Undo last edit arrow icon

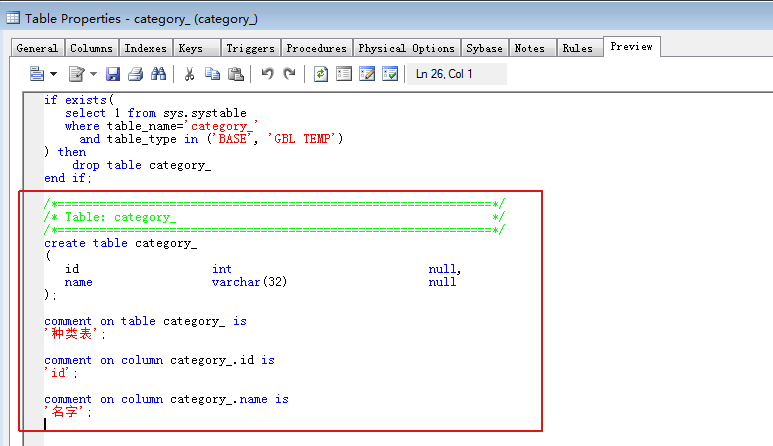tap(267, 74)
